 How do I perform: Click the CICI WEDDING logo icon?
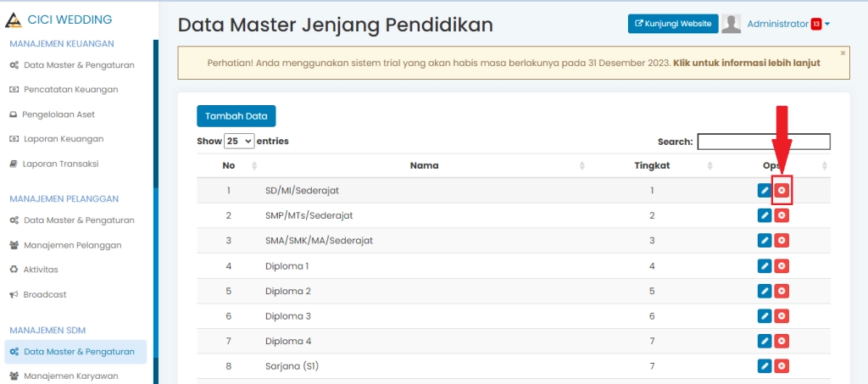(x=14, y=20)
